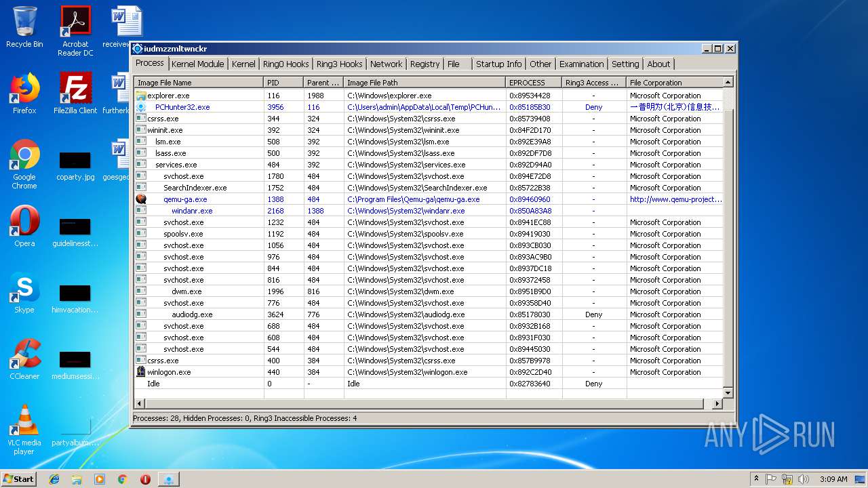Select the winlogon.exe process icon
This screenshot has width=868, height=488.
(141, 372)
